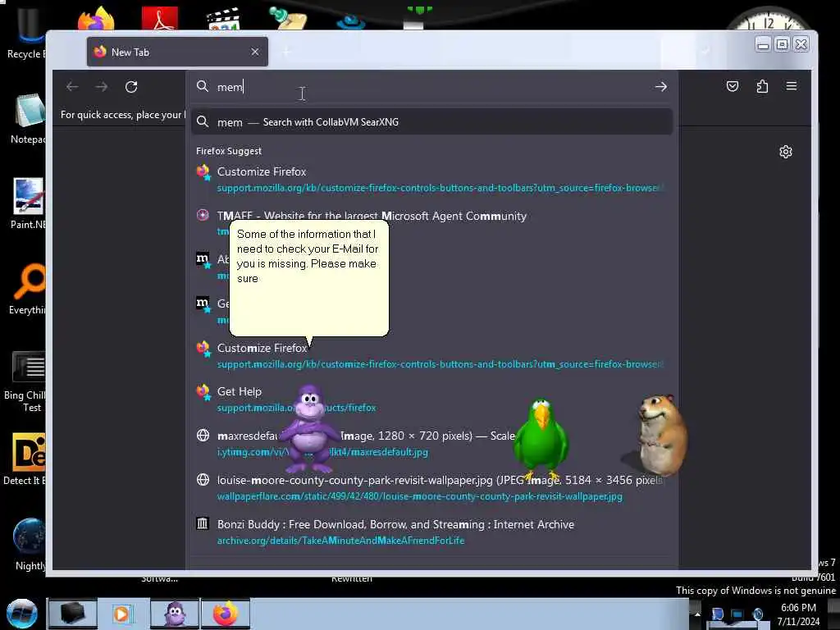Select the 'Get Help' suggestion
Image resolution: width=840 pixels, height=630 pixels.
click(431, 399)
